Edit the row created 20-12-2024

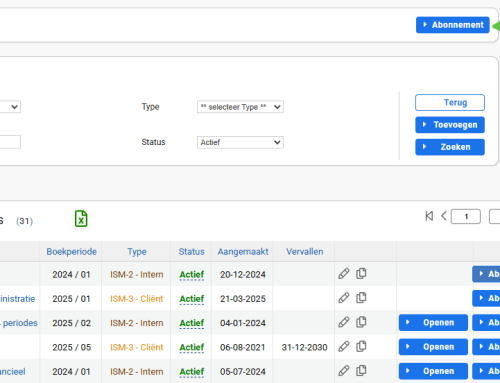(x=344, y=274)
